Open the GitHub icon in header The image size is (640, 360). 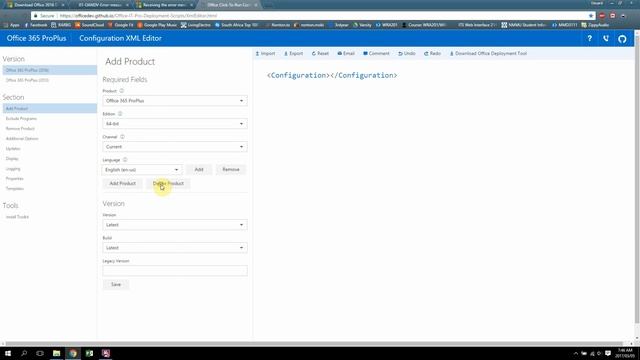622,39
